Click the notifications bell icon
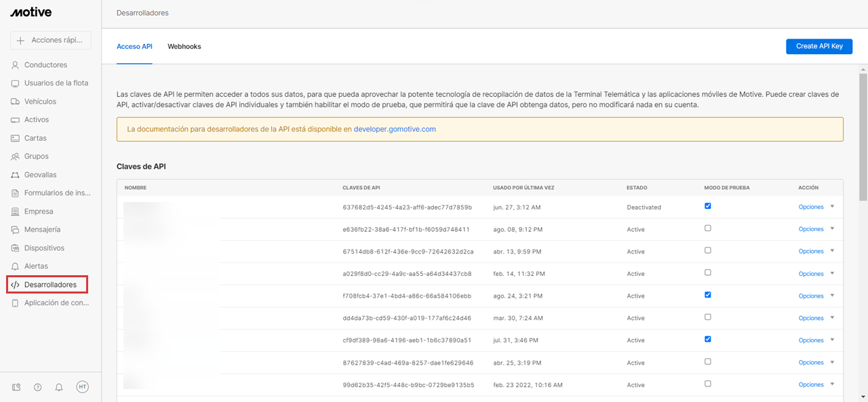This screenshot has height=402, width=868. coord(58,386)
